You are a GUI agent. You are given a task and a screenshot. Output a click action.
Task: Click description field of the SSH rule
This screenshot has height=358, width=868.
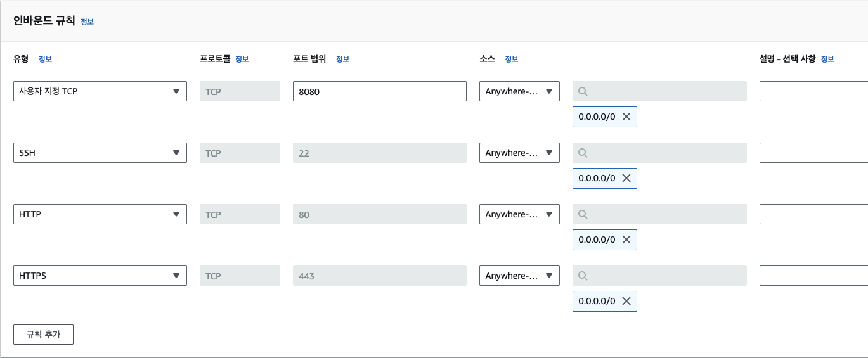(x=813, y=153)
